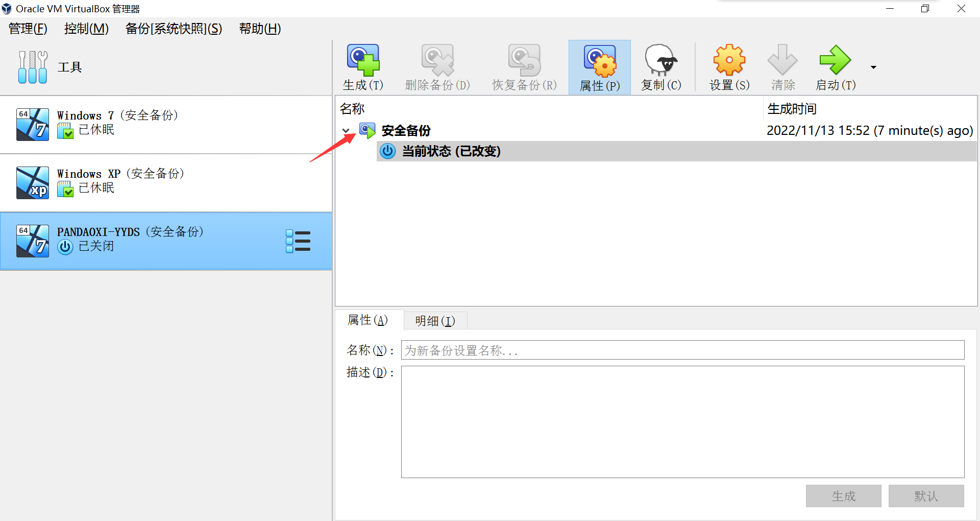980x521 pixels.
Task: Click the saved state icon under Windows 7
Action: coord(65,131)
